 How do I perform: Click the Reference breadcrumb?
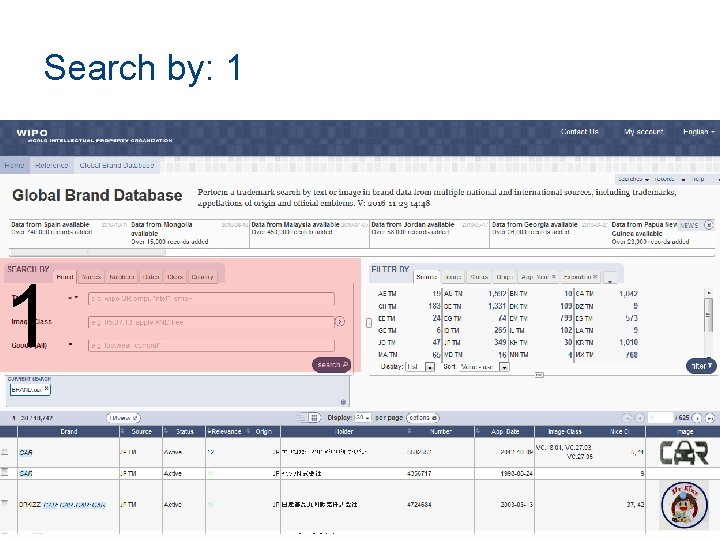(x=51, y=165)
